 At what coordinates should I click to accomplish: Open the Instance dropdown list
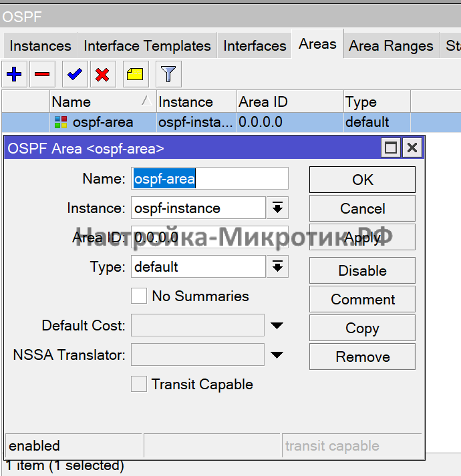coord(277,208)
